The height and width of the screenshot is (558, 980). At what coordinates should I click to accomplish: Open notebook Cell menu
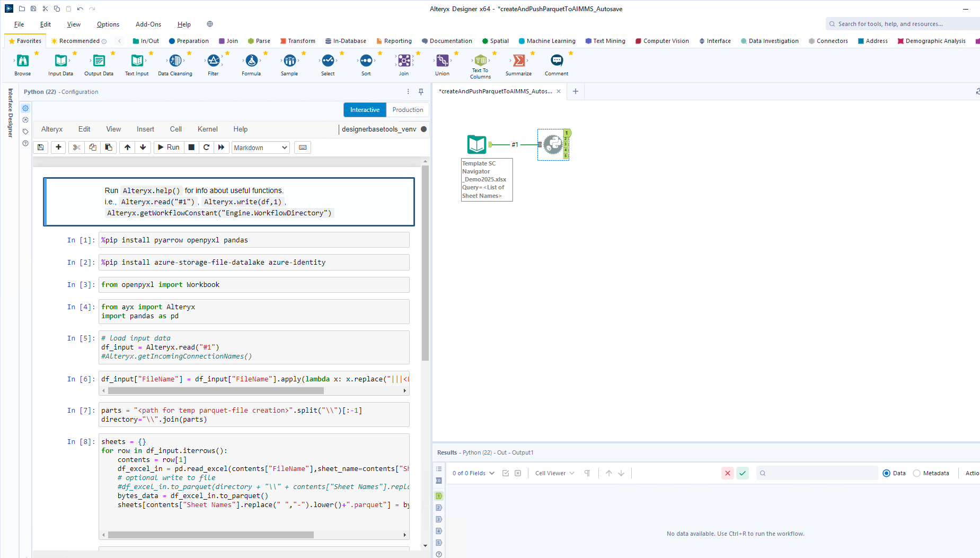(176, 129)
